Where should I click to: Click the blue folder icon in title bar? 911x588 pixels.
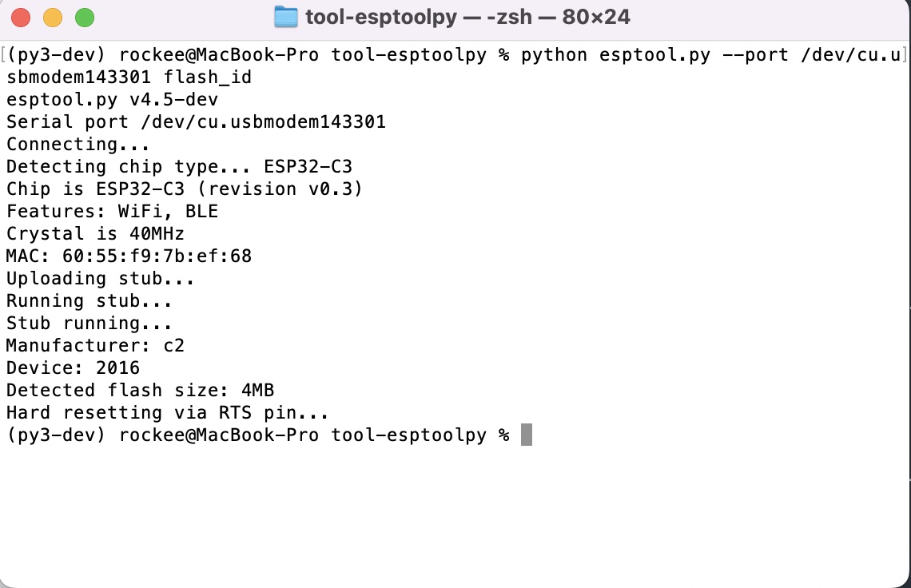(285, 17)
